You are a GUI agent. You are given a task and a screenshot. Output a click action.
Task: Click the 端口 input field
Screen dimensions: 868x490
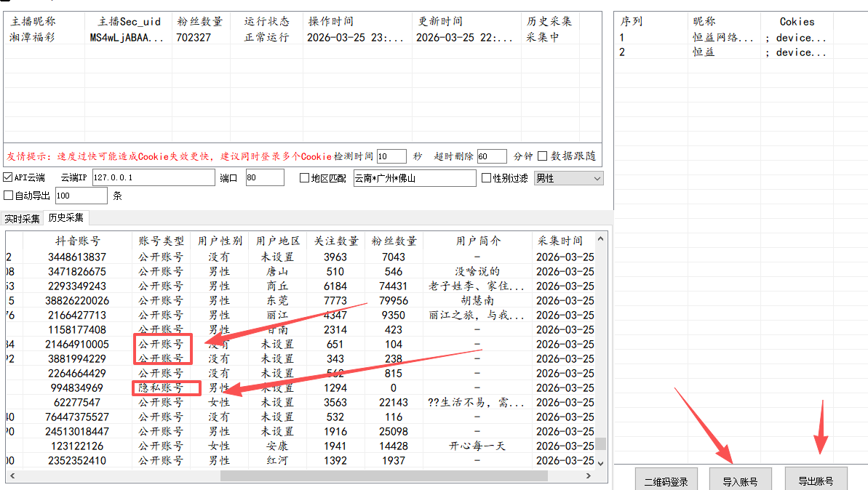264,177
